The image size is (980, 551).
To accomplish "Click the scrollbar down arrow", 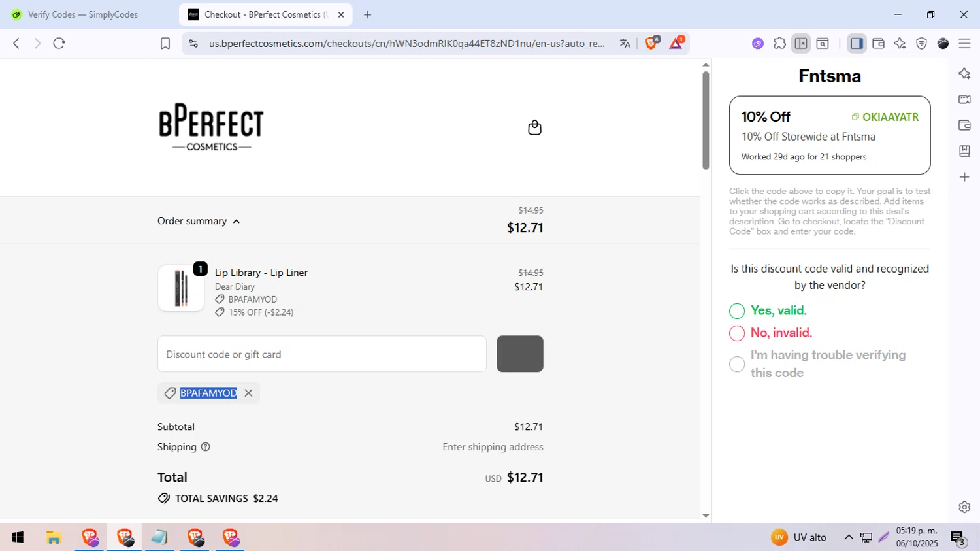I will 706,516.
